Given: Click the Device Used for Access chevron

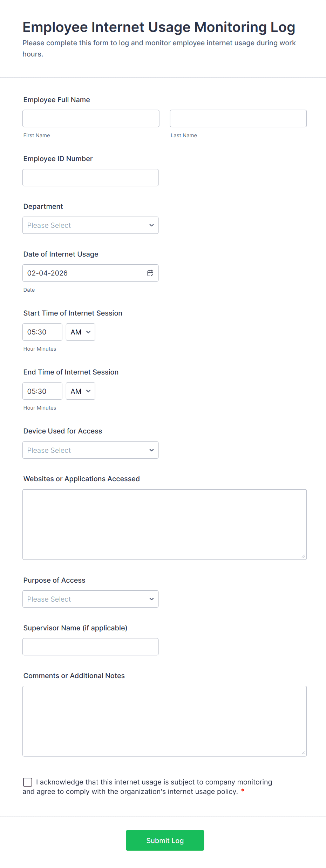Looking at the screenshot, I should click(x=151, y=450).
